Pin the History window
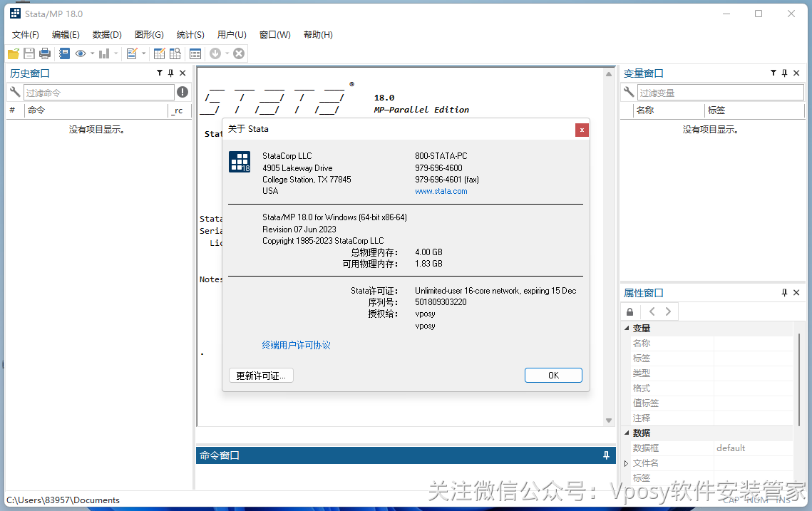This screenshot has height=511, width=812. click(x=171, y=73)
